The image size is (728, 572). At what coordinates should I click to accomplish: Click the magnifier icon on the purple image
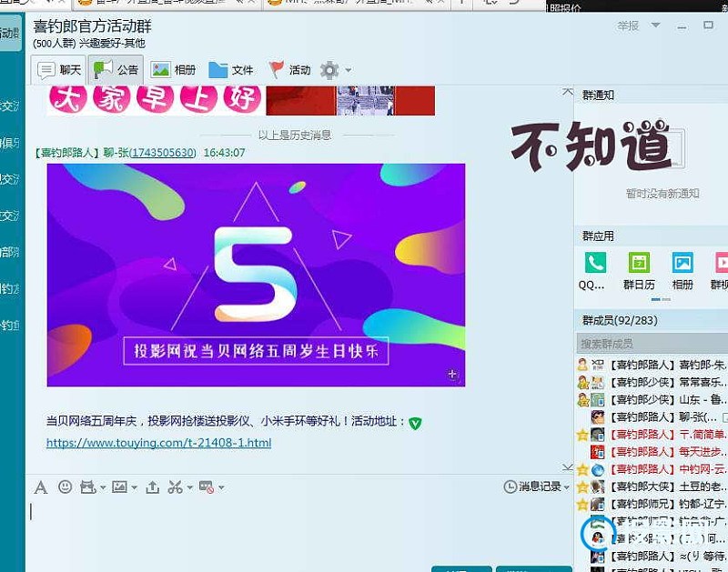coord(452,375)
